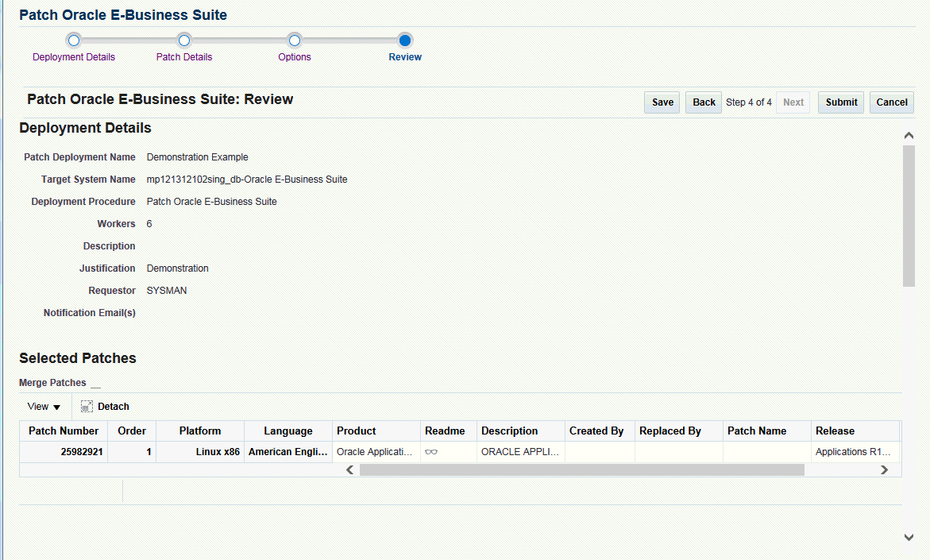930x560 pixels.
Task: Click the Readme column header
Action: click(x=449, y=431)
